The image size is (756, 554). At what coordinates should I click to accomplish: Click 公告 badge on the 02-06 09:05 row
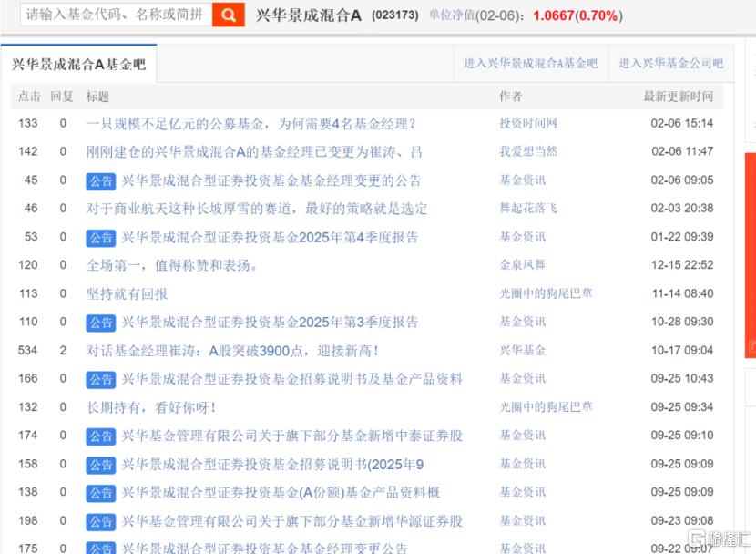101,181
